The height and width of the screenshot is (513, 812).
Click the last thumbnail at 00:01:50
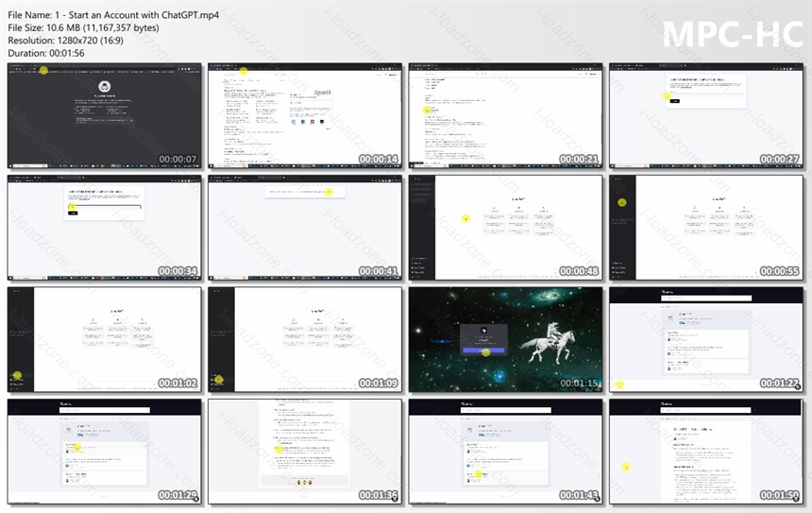pos(706,452)
